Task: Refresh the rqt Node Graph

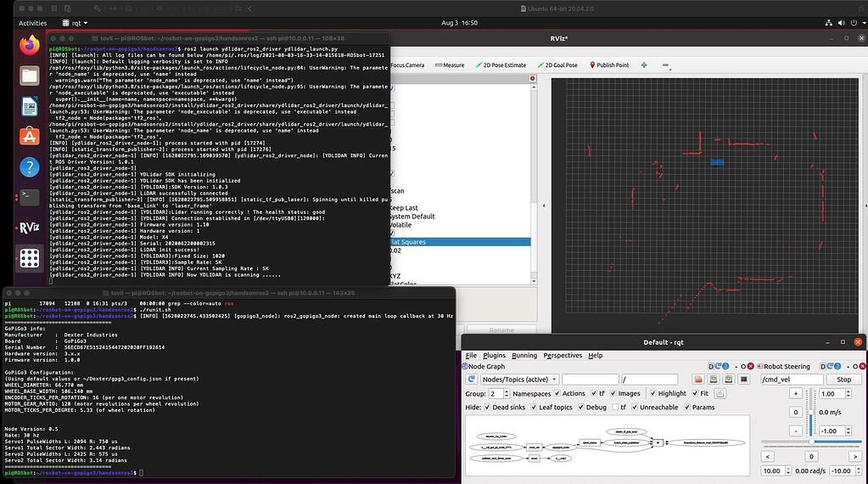Action: pos(469,380)
